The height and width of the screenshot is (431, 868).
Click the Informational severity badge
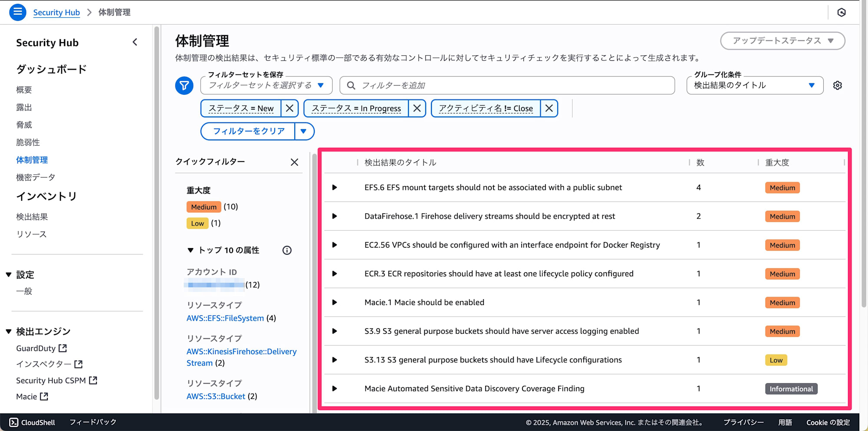coord(791,389)
